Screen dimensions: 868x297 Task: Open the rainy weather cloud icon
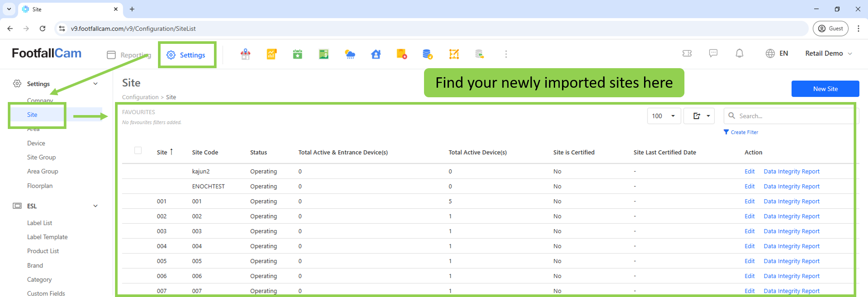[350, 54]
